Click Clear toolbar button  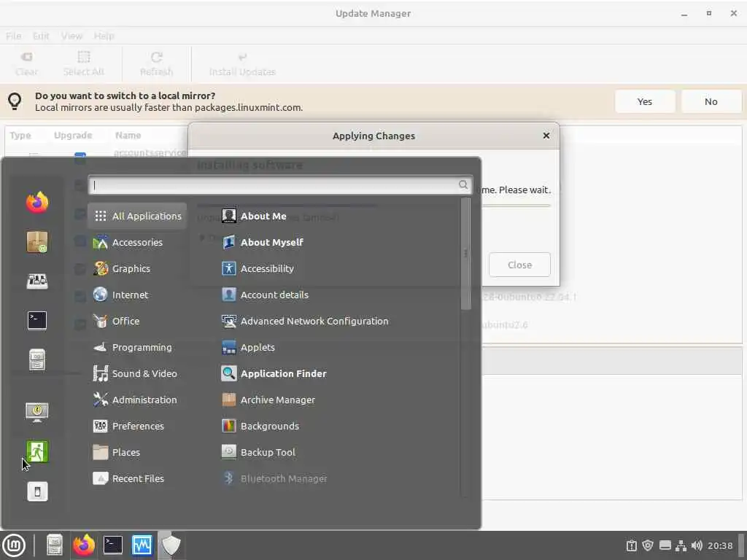pos(27,64)
